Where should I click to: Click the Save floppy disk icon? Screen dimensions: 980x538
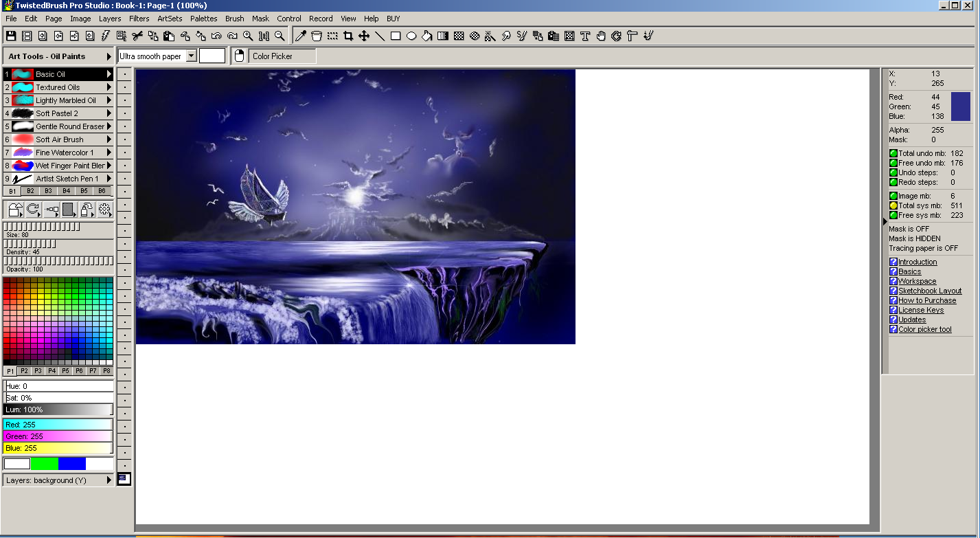(10, 36)
